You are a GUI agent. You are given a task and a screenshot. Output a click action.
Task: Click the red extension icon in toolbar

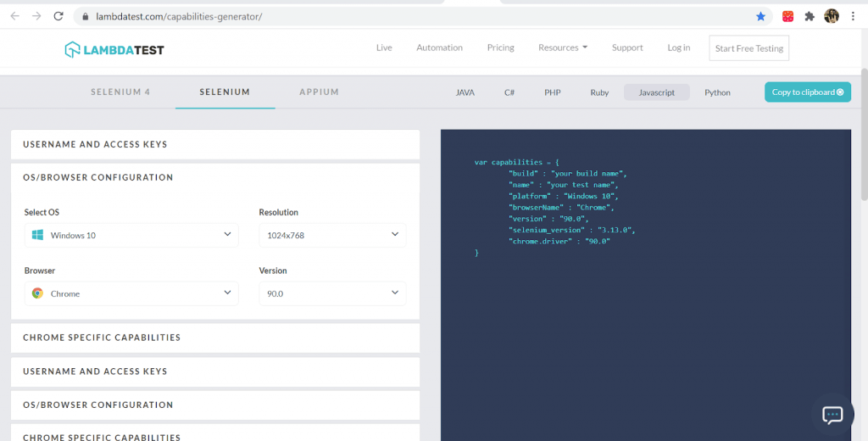click(x=787, y=16)
